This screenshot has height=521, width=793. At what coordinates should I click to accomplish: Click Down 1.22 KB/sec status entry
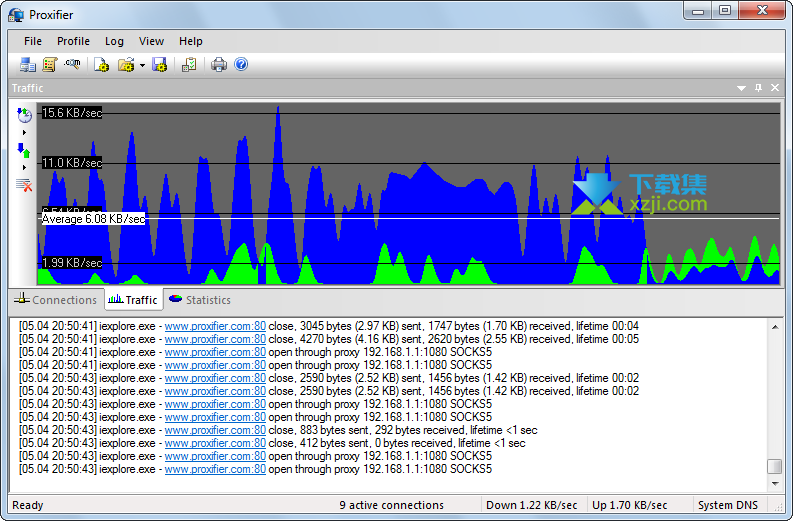click(532, 505)
